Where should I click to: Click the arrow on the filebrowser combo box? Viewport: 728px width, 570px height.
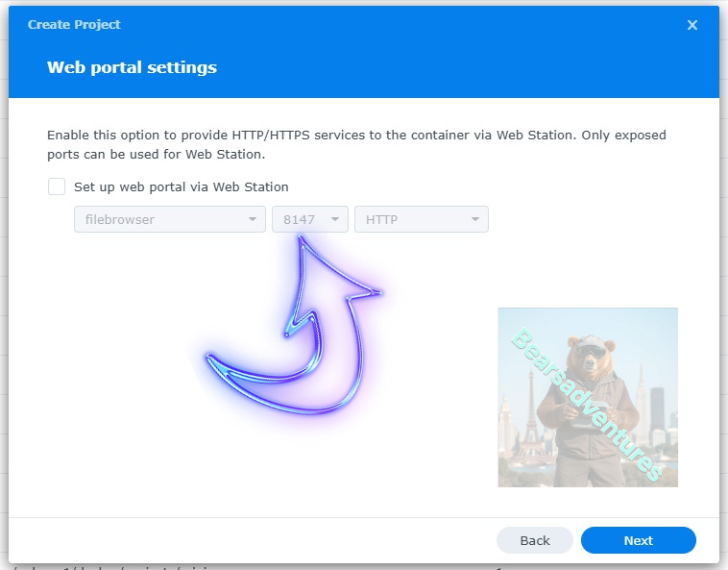click(253, 219)
